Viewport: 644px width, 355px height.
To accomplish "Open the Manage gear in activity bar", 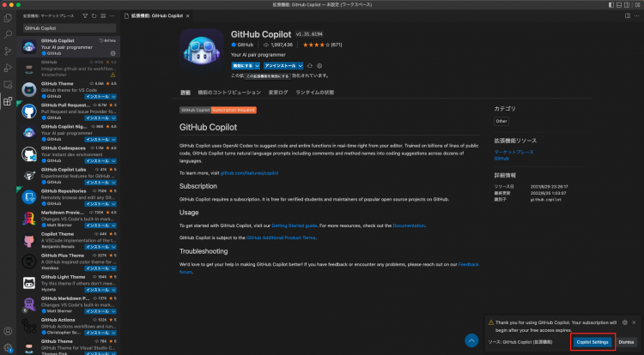I will pyautogui.click(x=8, y=347).
